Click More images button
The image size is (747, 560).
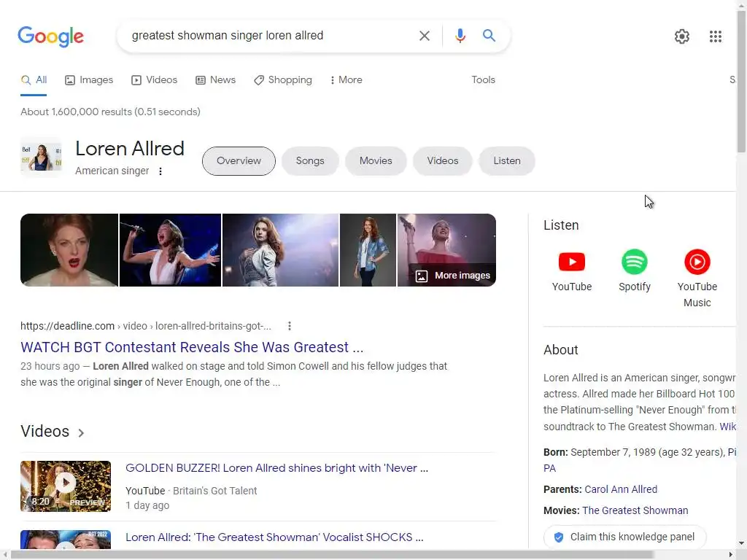[452, 276]
